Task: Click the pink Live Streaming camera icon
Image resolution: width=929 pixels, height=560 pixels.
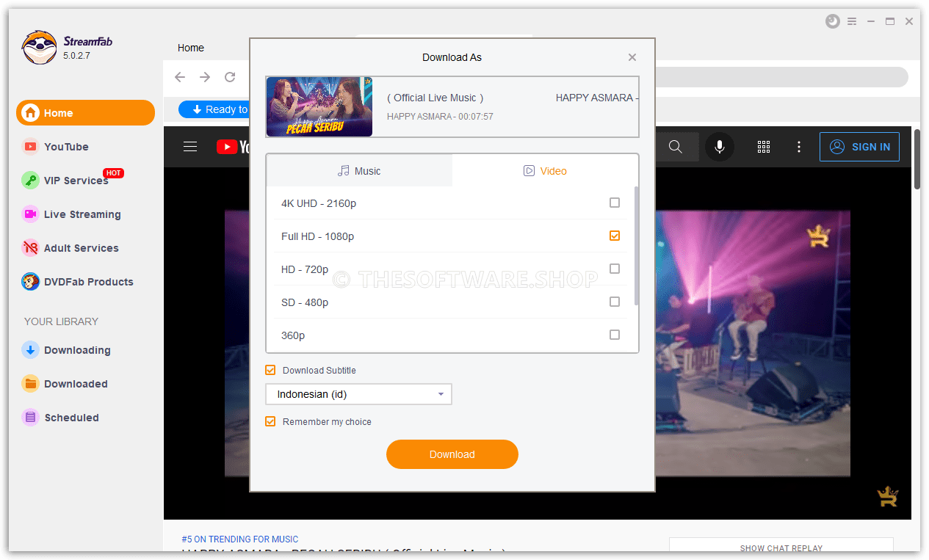Action: click(x=30, y=214)
